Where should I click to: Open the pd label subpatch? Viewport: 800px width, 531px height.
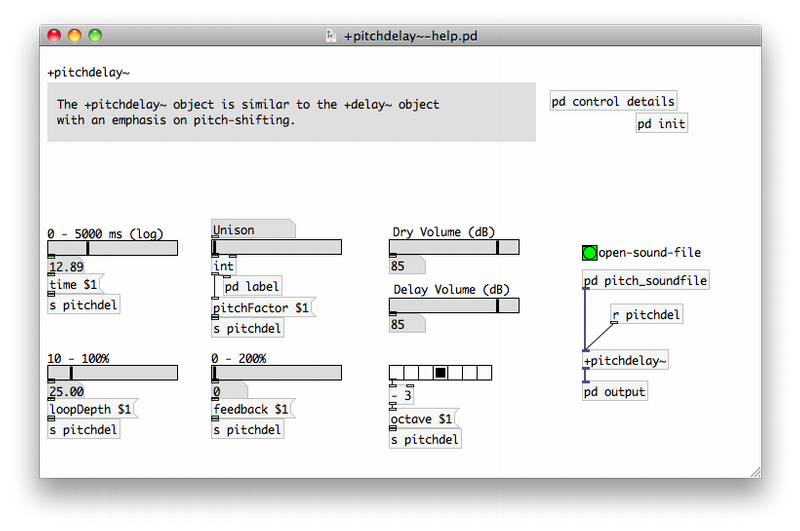tap(253, 287)
